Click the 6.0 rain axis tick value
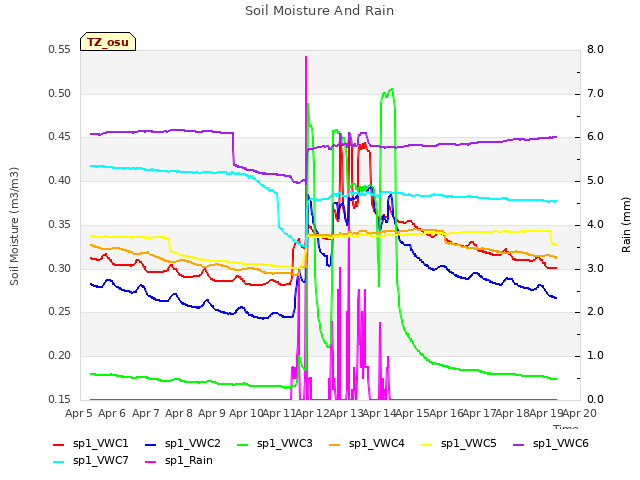The image size is (640, 480). (x=595, y=137)
